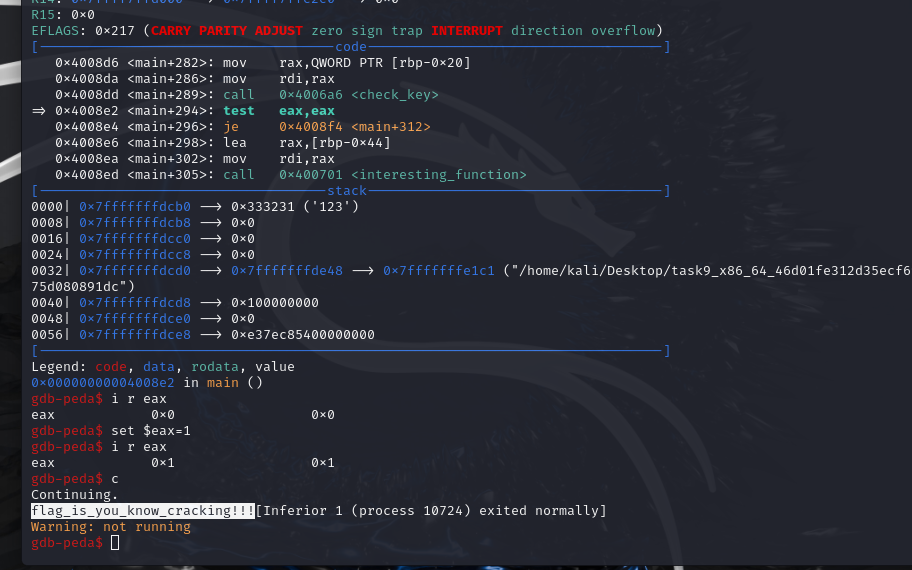The width and height of the screenshot is (912, 570).
Task: Click the code section header label
Action: click(351, 47)
